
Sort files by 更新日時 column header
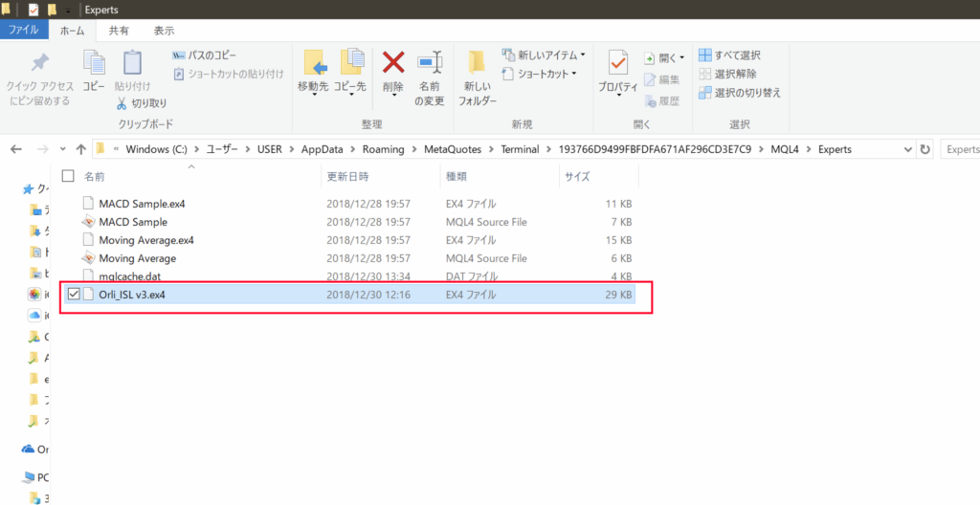[x=347, y=176]
